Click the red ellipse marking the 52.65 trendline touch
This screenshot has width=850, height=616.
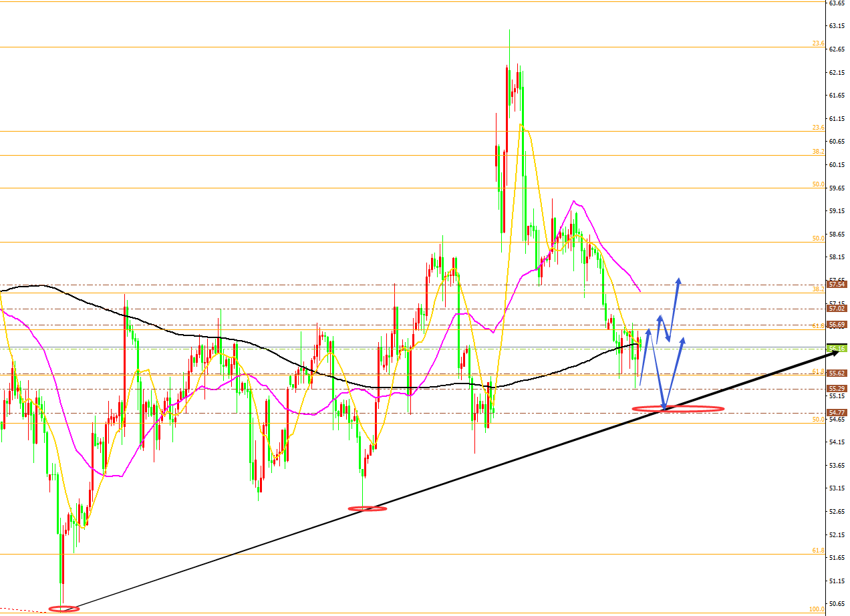[x=368, y=508]
